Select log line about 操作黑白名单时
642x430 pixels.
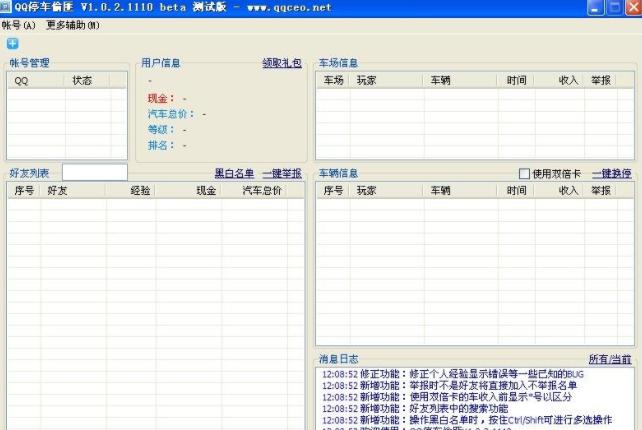[x=467, y=420]
